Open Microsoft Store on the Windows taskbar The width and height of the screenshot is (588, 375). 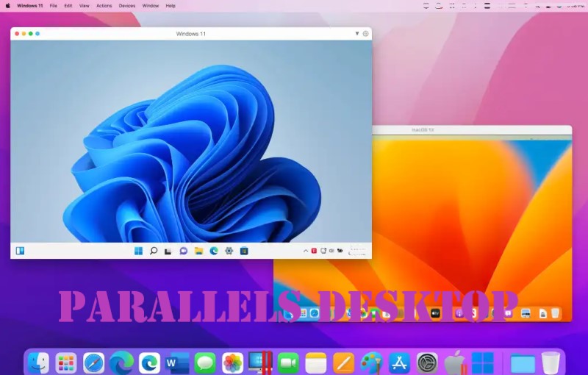(244, 251)
